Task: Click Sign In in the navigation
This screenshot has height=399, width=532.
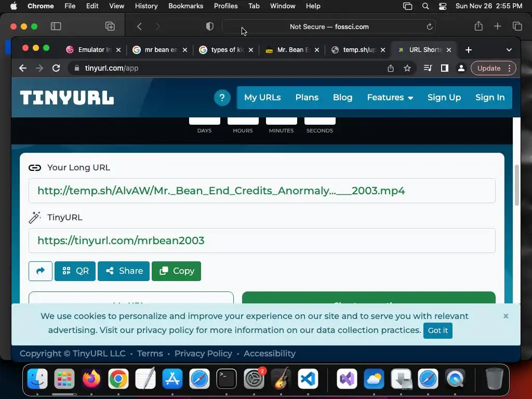Action: [490, 98]
